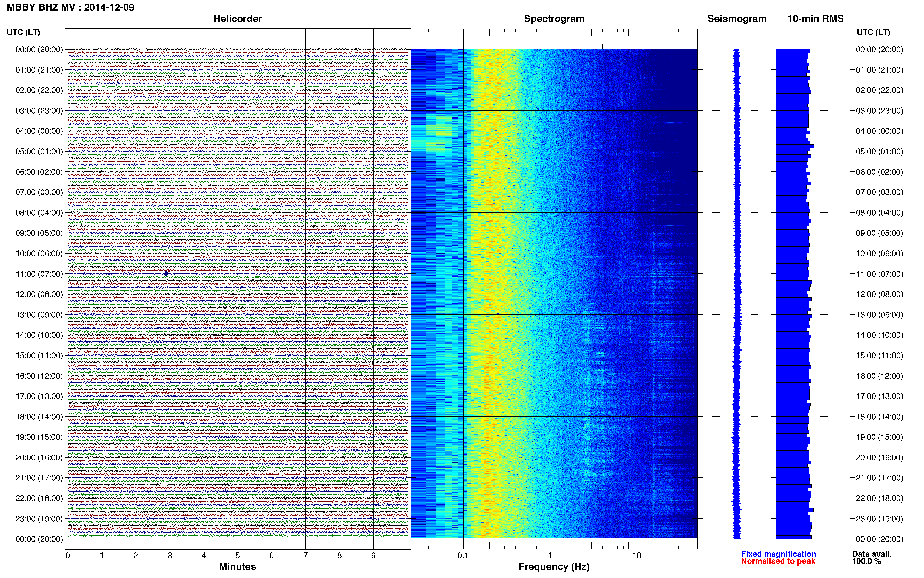Click the left UTC (LT) axis label
This screenshot has height=578, width=924.
tap(23, 32)
